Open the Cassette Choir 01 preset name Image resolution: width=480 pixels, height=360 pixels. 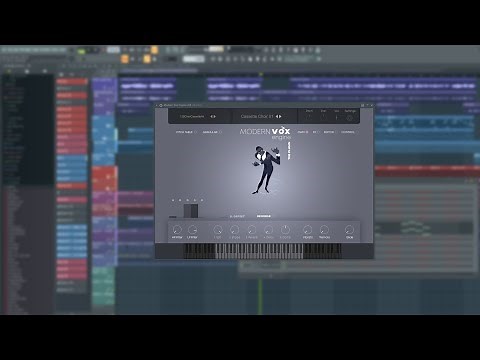point(257,116)
